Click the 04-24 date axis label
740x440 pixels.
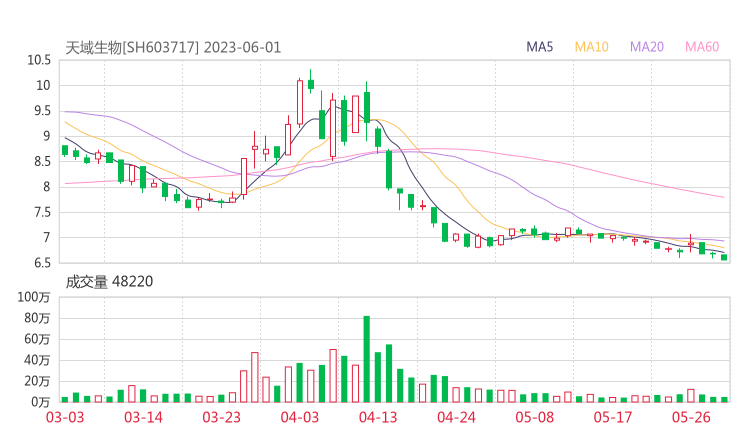tap(456, 417)
